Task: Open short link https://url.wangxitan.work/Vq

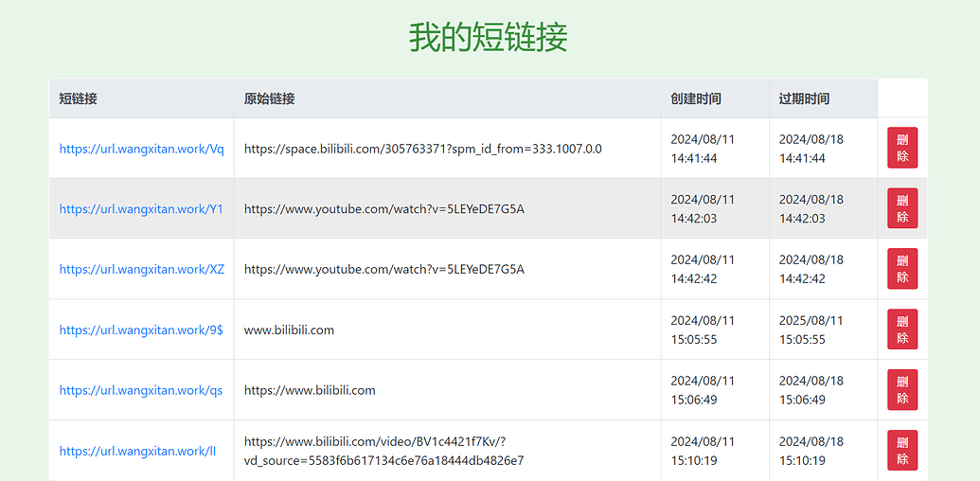Action: [x=142, y=149]
